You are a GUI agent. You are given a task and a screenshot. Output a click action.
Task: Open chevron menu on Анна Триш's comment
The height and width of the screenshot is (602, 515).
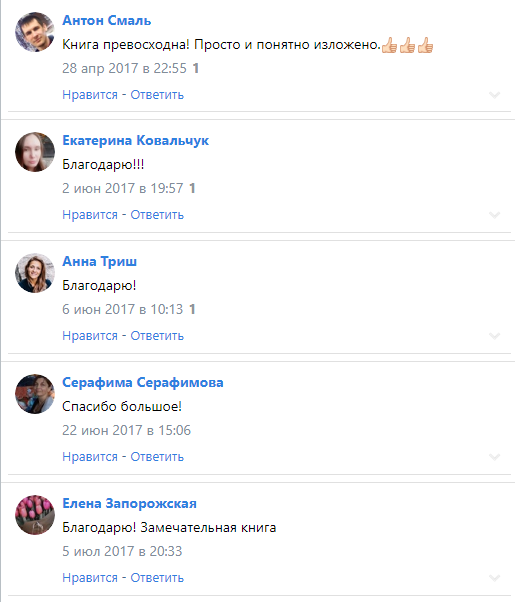(x=494, y=336)
